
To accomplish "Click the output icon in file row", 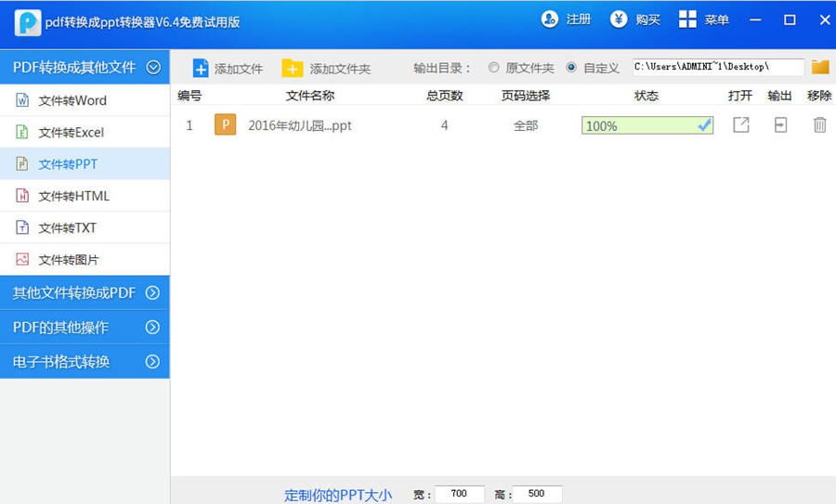I will (780, 125).
